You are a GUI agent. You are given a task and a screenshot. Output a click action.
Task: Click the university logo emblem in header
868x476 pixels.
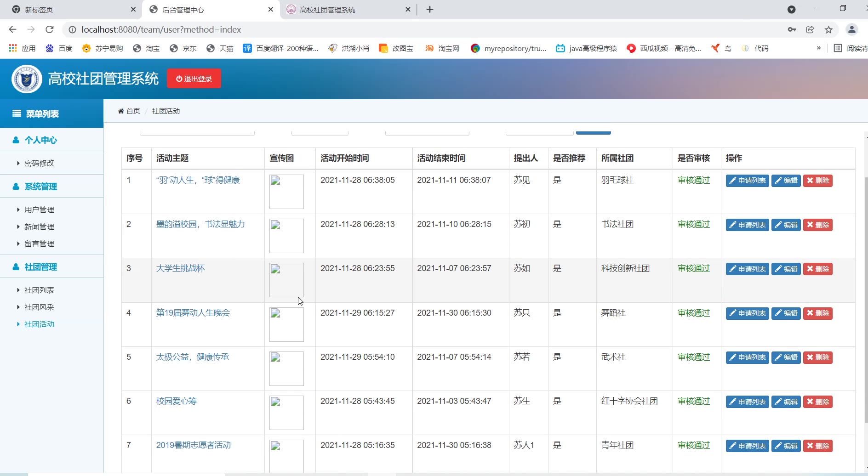pos(27,79)
